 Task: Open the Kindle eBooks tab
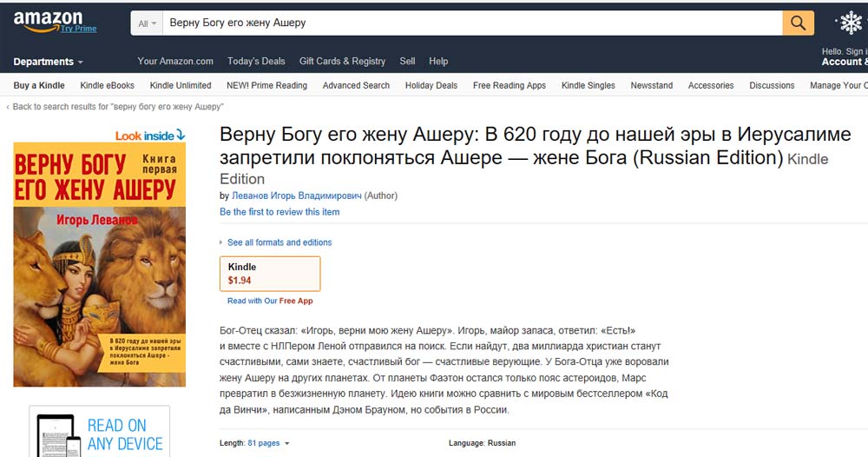tap(108, 85)
